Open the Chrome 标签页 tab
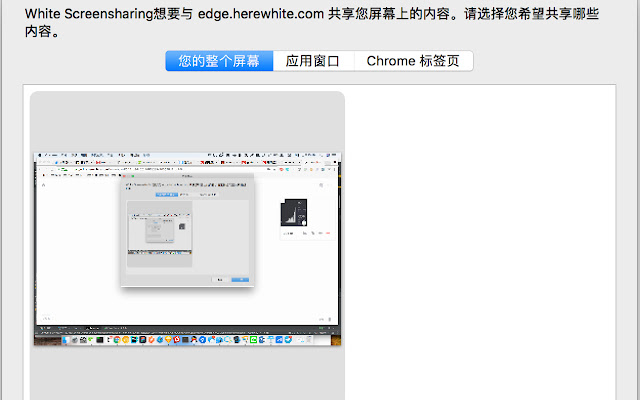 (413, 61)
